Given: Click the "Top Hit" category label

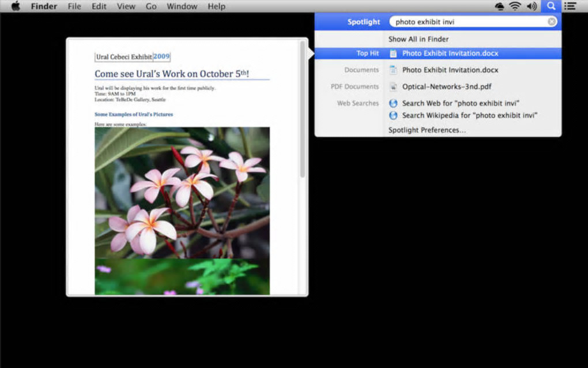Looking at the screenshot, I should coord(368,53).
